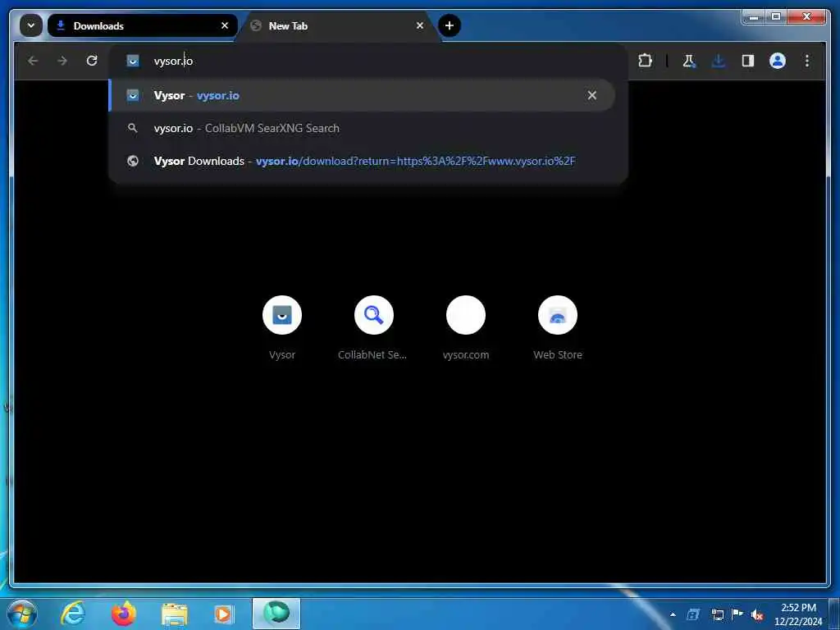Close the New Tab tab

tap(419, 25)
